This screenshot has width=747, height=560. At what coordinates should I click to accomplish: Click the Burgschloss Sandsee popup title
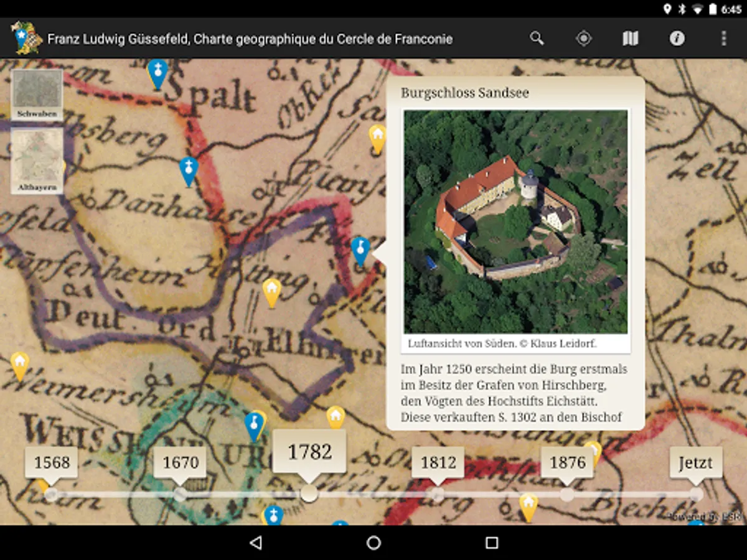coord(465,93)
